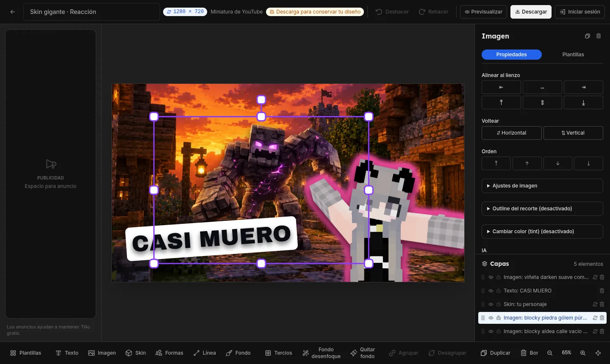Switch to the Propiedades tab

512,55
